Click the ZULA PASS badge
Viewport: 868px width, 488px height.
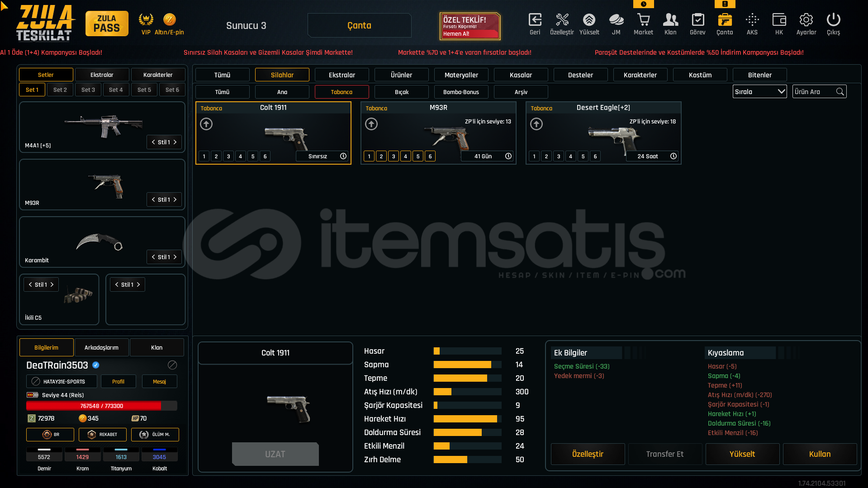click(107, 24)
